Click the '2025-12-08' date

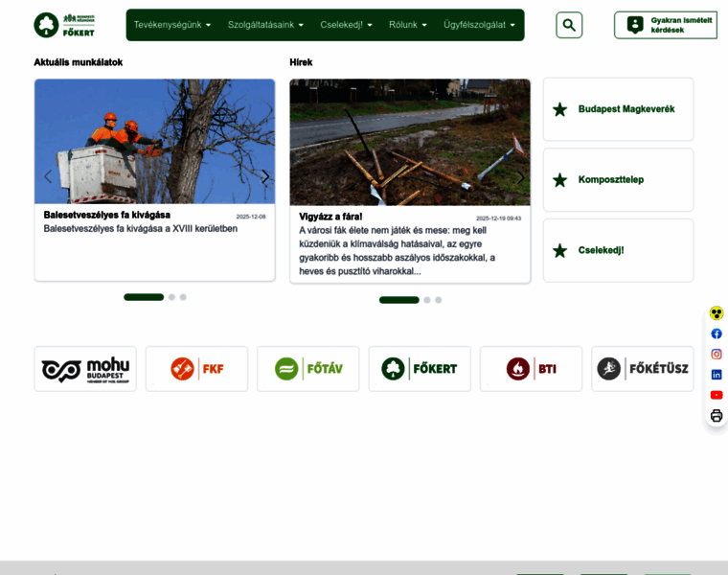click(x=251, y=217)
